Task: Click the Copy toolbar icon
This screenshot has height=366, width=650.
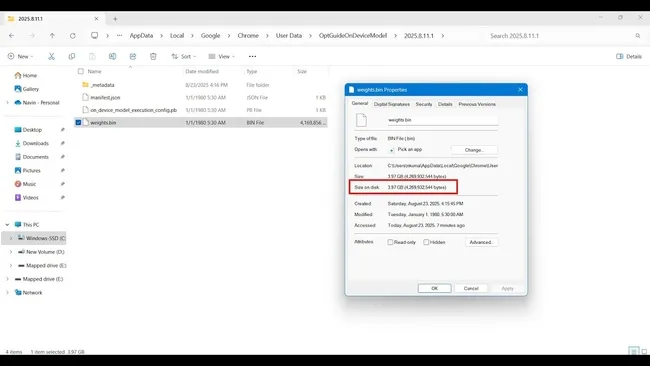Action: [72, 56]
